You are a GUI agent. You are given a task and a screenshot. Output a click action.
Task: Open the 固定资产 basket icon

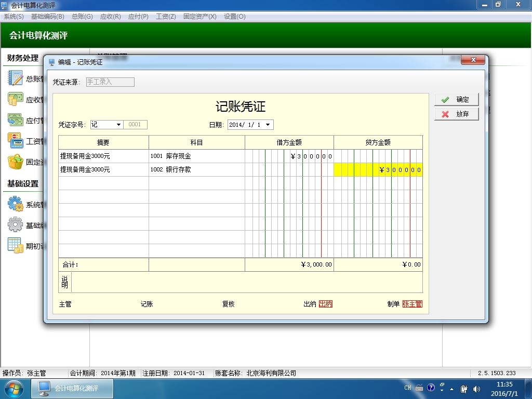(16, 162)
